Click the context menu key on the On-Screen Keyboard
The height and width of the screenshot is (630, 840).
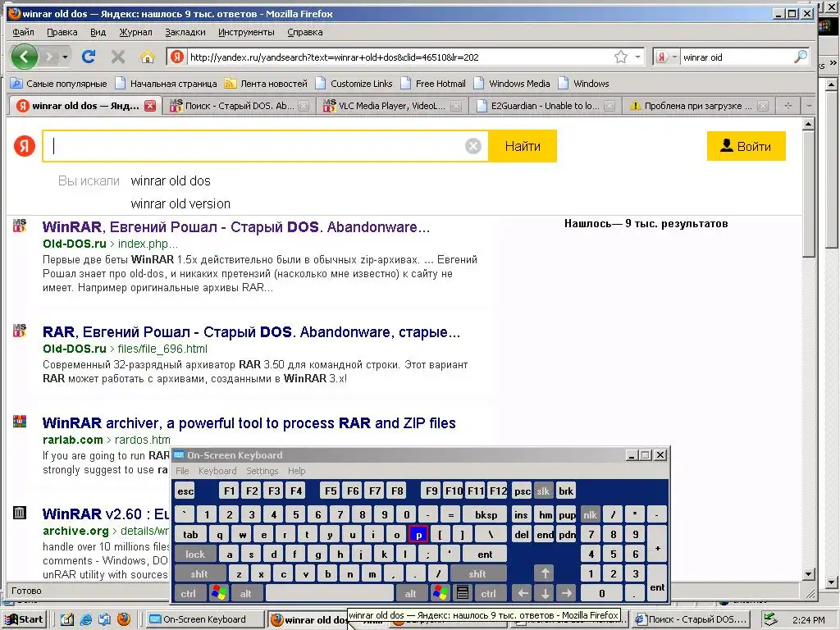pyautogui.click(x=463, y=593)
